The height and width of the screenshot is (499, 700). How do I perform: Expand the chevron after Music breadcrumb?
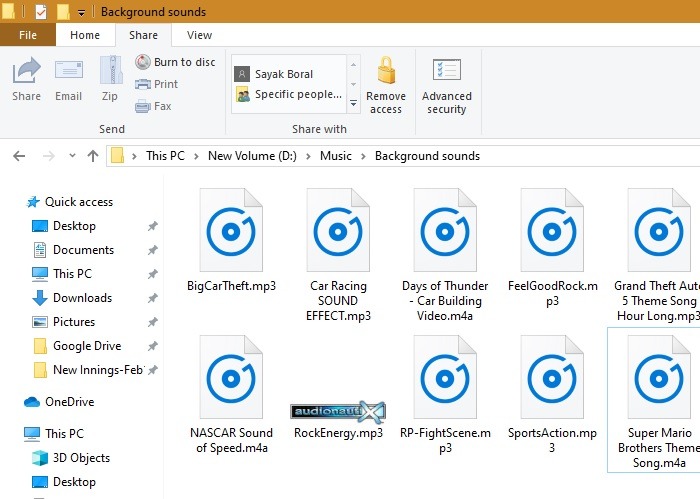tap(363, 156)
